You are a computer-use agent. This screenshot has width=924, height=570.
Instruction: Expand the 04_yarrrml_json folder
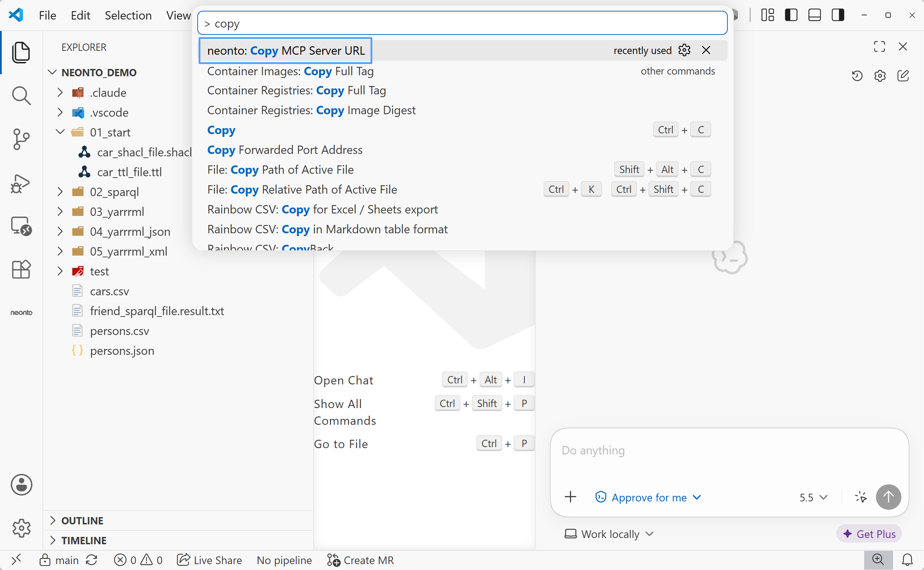tap(60, 232)
